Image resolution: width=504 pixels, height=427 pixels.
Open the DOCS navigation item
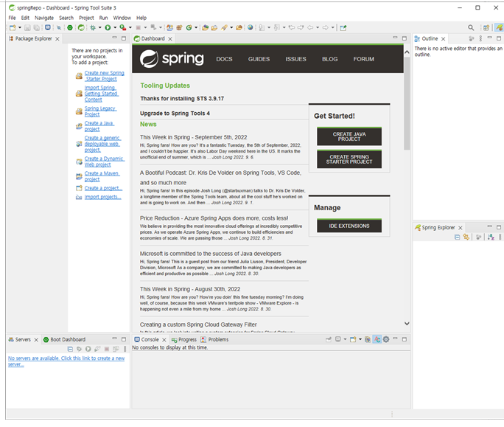(x=224, y=59)
